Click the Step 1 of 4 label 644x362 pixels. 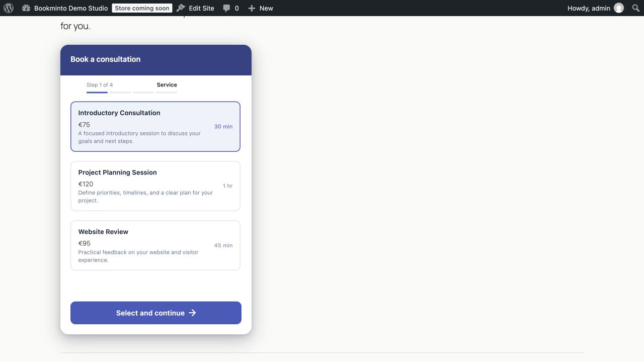click(x=100, y=85)
